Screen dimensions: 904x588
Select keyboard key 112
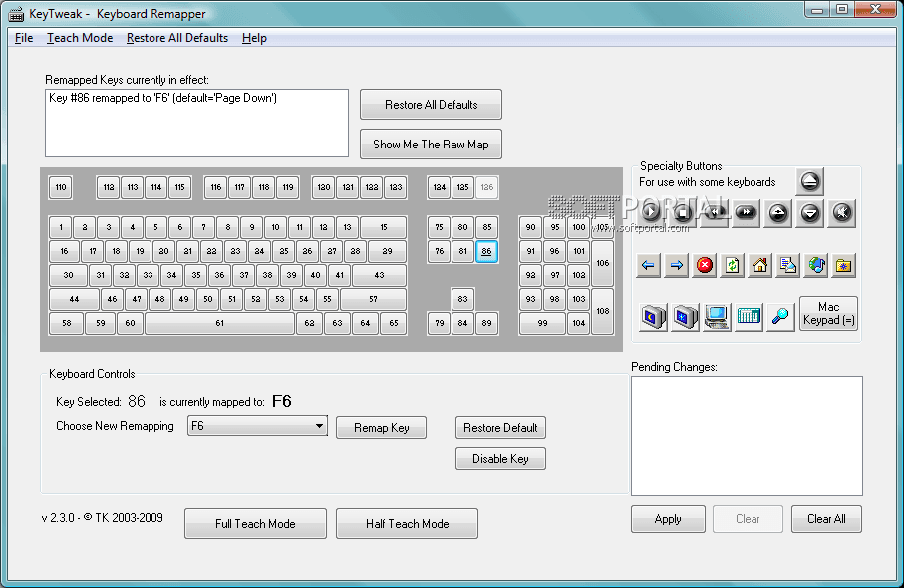(109, 187)
